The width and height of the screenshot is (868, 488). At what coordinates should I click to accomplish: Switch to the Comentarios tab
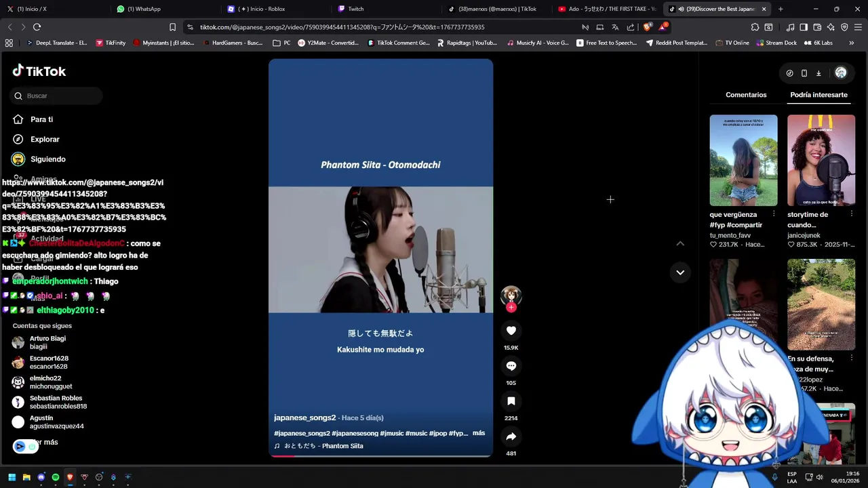[x=746, y=95]
